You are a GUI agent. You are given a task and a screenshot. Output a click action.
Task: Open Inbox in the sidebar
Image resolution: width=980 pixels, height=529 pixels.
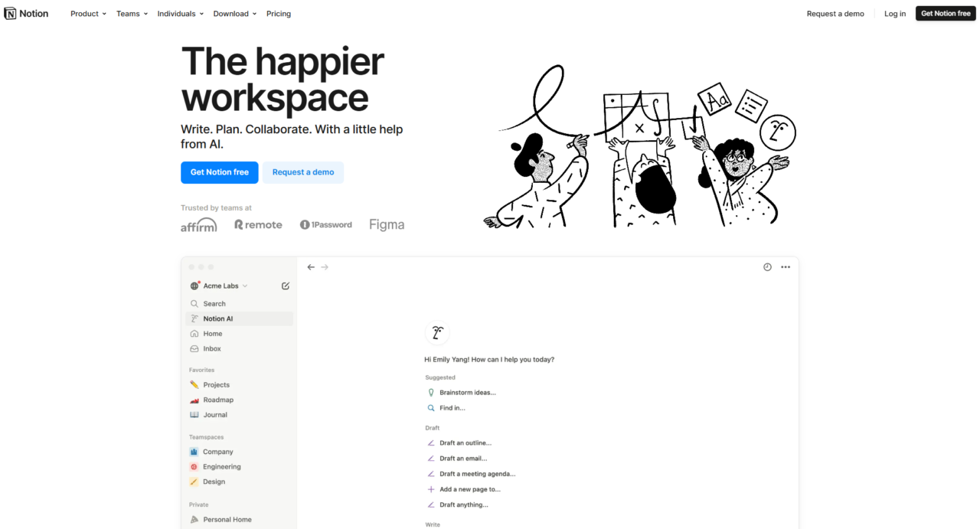[x=240, y=349]
